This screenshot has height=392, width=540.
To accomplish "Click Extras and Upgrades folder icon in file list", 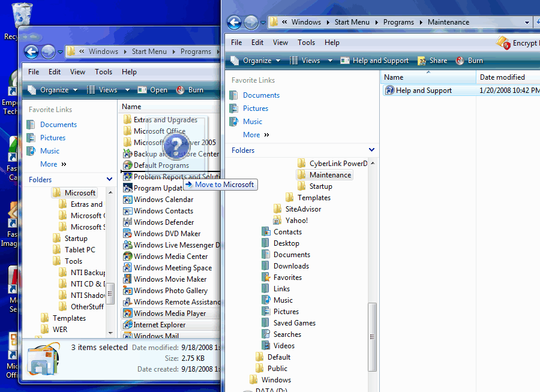I will (x=127, y=120).
